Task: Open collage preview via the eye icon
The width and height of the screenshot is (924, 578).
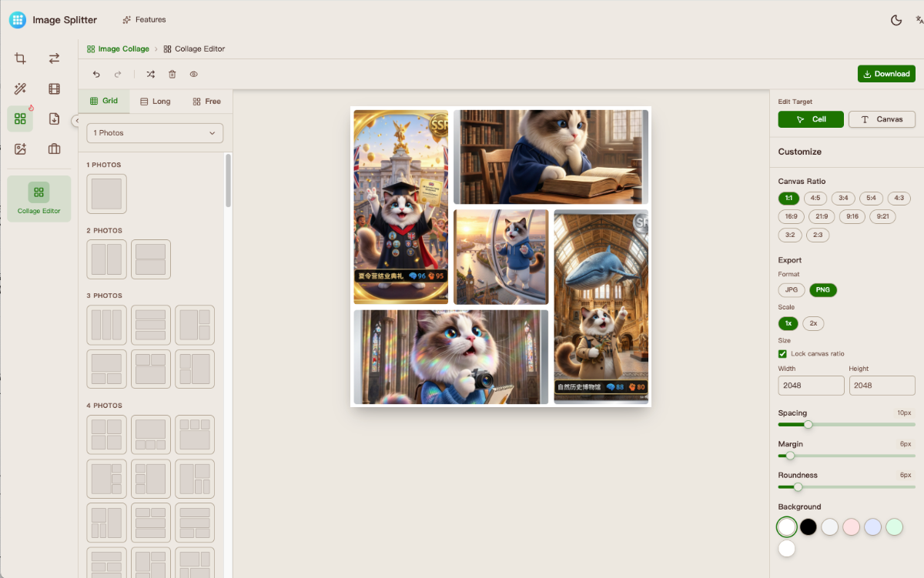Action: pyautogui.click(x=193, y=74)
